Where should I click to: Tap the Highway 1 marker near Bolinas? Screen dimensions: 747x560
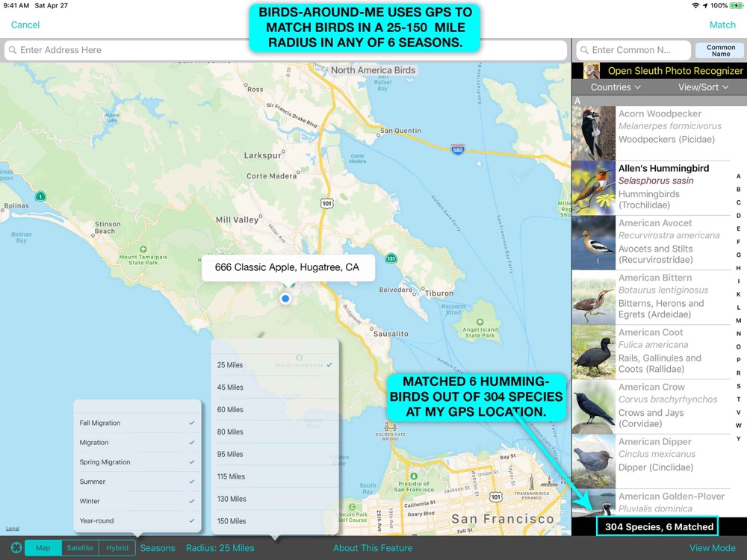40,196
